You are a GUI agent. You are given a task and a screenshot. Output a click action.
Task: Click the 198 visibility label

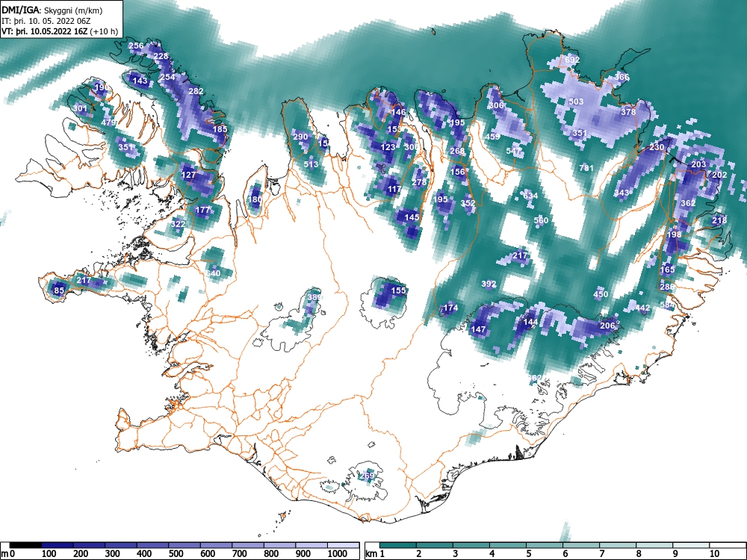[674, 234]
